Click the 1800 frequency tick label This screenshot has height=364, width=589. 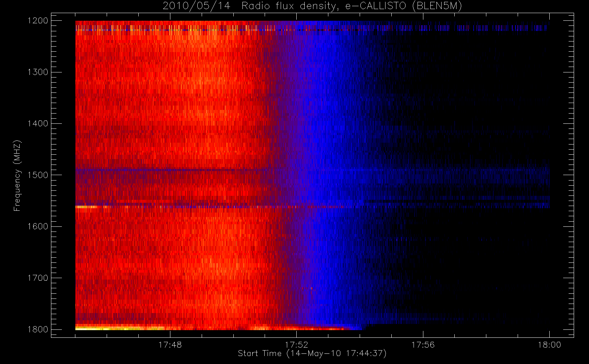click(38, 329)
